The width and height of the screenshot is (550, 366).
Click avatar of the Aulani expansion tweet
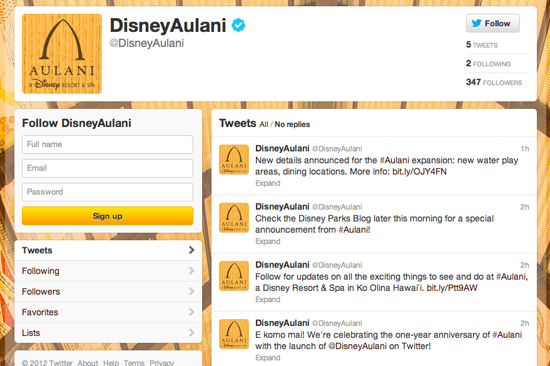point(234,160)
